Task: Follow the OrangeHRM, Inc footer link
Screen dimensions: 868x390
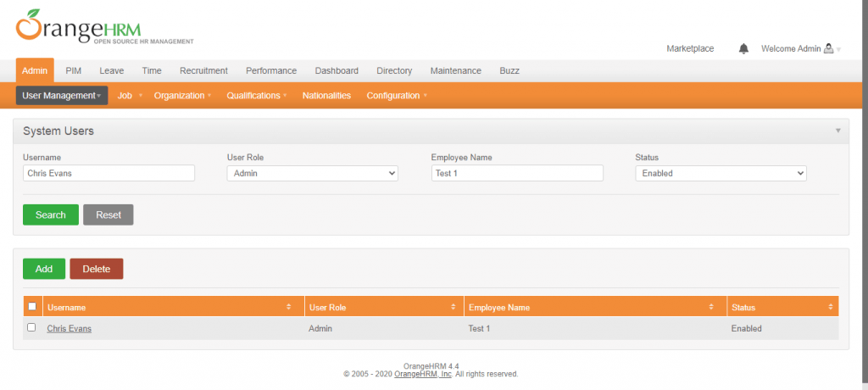Action: click(423, 374)
